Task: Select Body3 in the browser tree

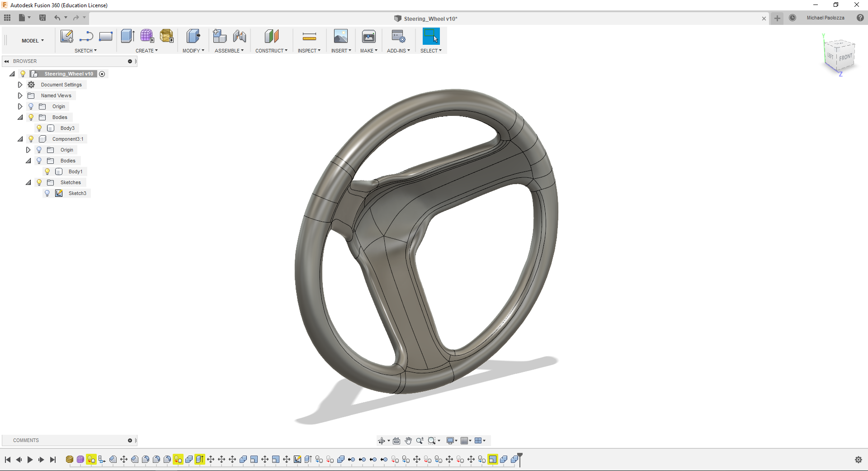Action: coord(67,128)
